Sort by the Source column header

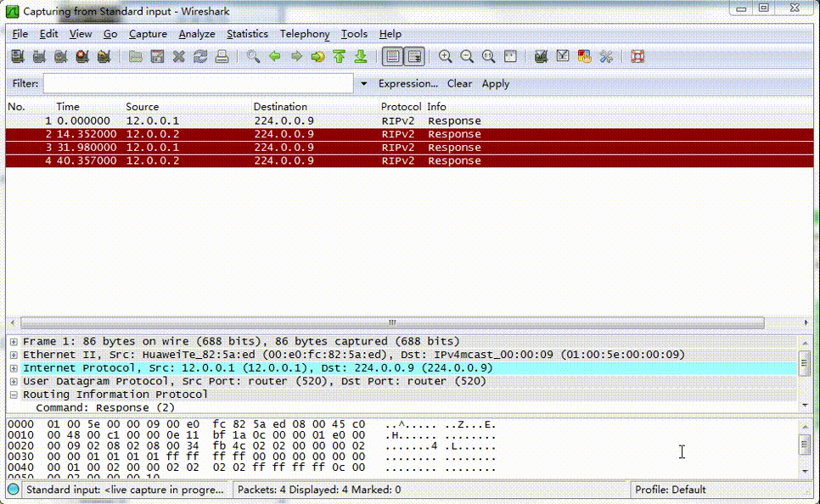pos(143,107)
